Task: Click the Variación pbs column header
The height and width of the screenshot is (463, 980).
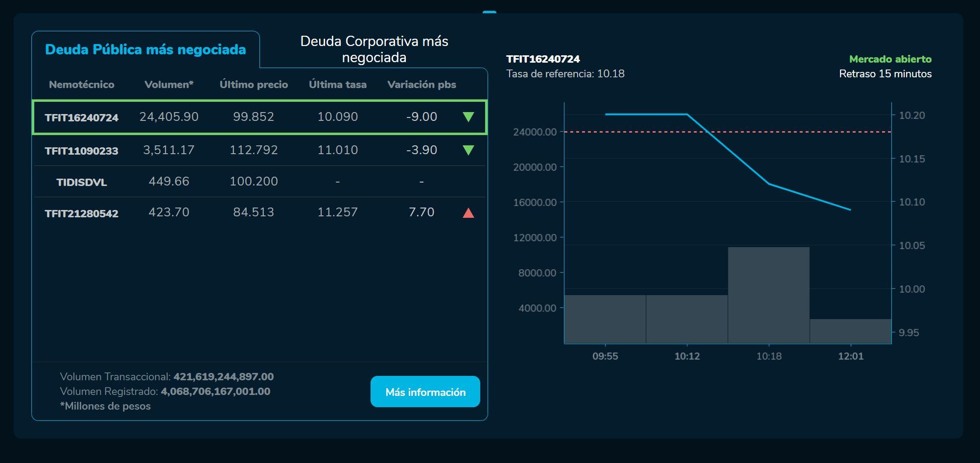Action: pos(421,85)
